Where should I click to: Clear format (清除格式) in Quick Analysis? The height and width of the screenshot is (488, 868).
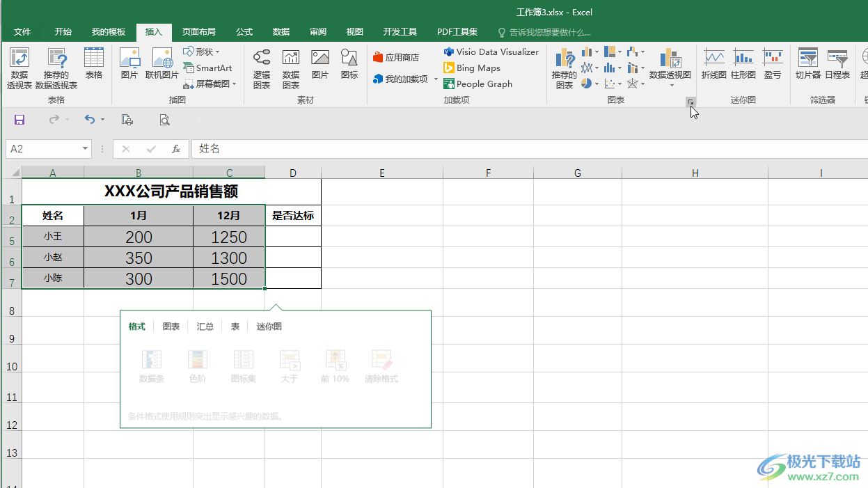381,367
